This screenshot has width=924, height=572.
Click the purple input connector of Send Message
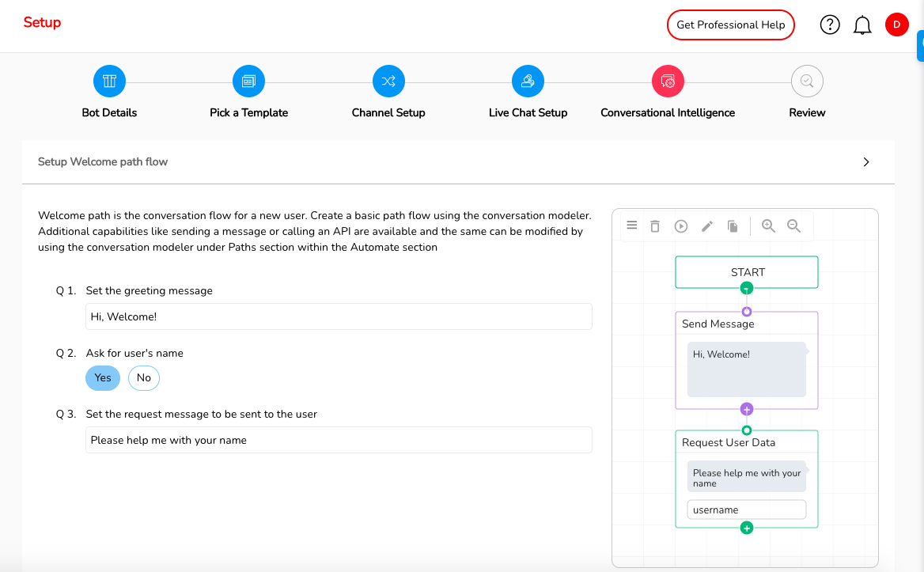pos(747,312)
